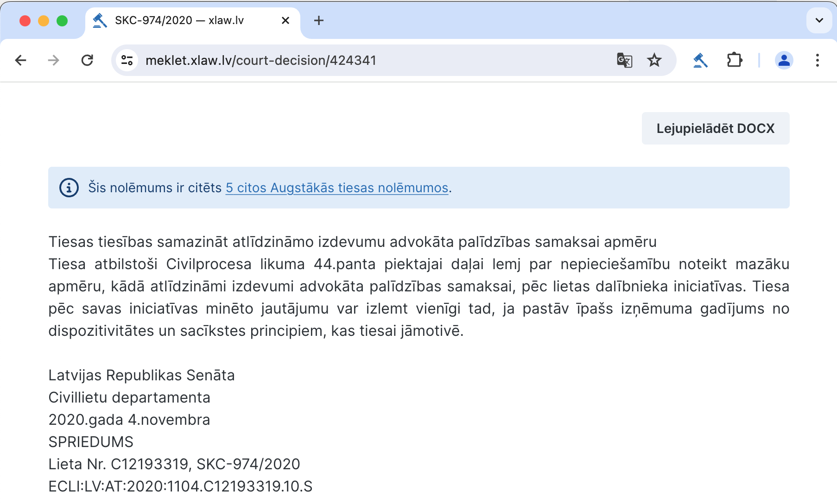Image resolution: width=837 pixels, height=504 pixels.
Task: Open the Extensions puzzle icon
Action: (735, 60)
